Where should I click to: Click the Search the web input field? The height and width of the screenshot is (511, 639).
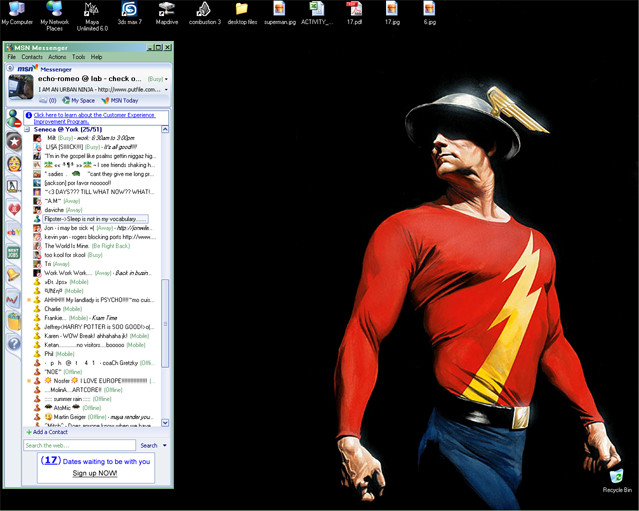79,445
